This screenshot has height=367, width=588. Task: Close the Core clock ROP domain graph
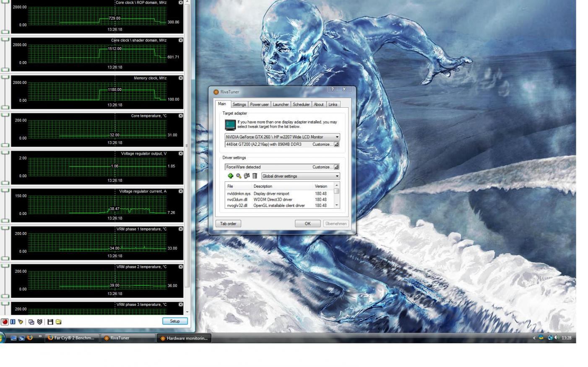point(181,3)
